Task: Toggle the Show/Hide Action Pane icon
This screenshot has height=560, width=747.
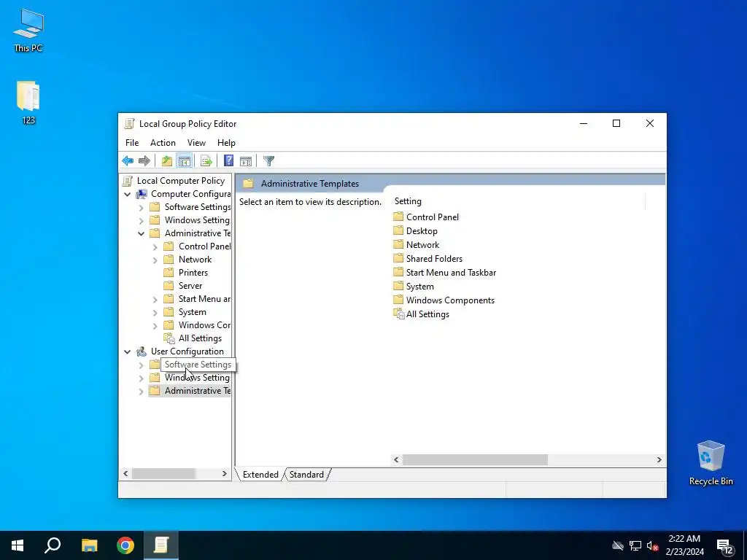Action: 246,161
